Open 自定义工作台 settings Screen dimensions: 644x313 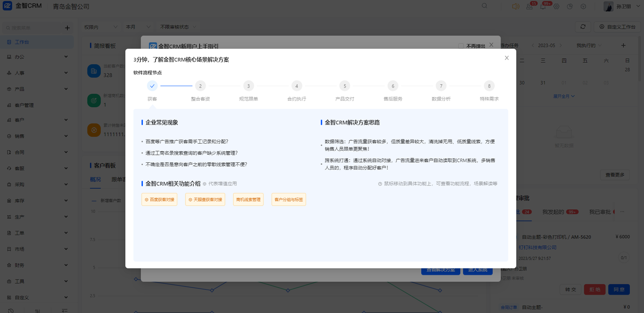tap(617, 27)
